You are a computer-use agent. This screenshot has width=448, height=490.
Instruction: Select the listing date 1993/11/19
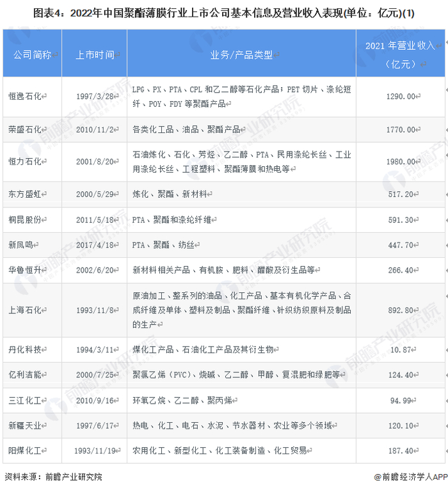click(95, 450)
